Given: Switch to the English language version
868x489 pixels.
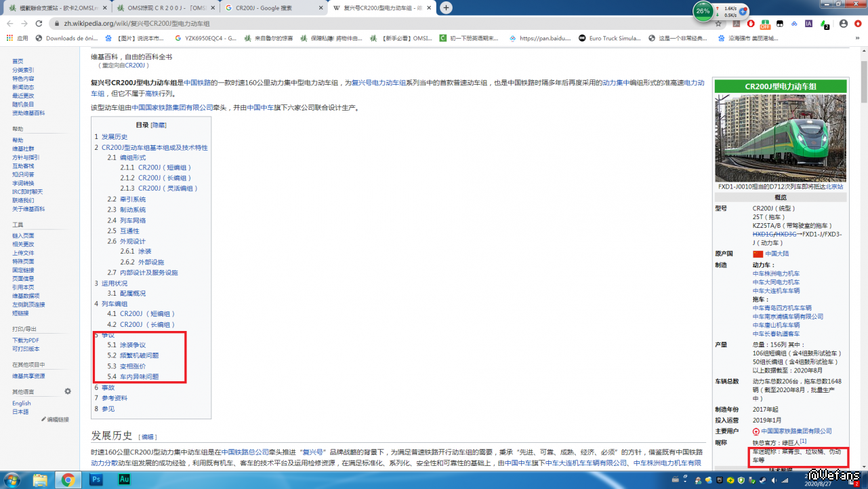Looking at the screenshot, I should coord(21,404).
